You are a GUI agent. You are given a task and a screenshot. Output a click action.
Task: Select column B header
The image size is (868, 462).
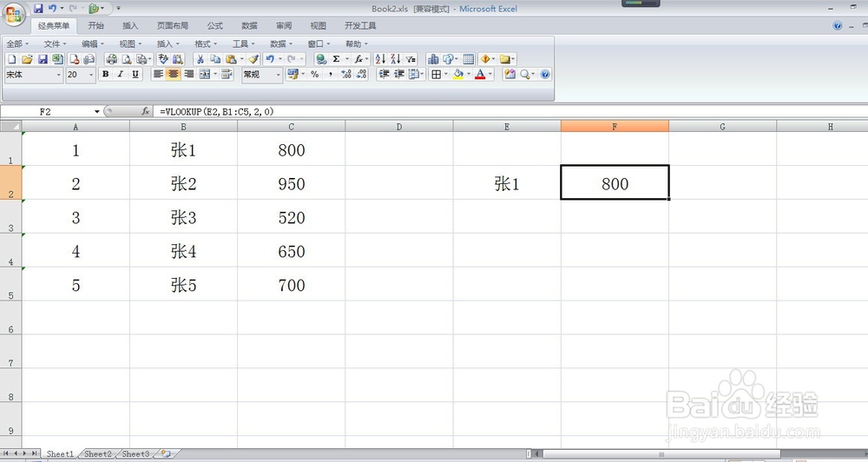[x=183, y=126]
